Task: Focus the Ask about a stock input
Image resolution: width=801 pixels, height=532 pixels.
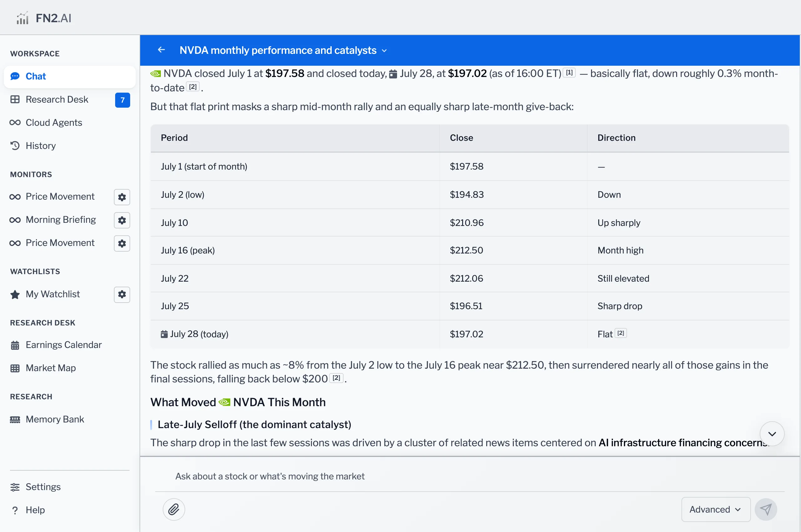Action: pos(470,476)
